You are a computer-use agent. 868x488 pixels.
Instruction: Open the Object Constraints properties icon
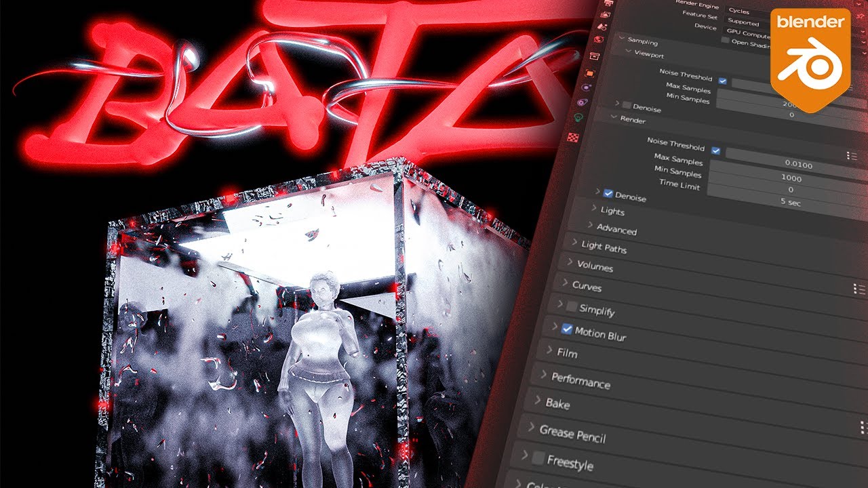pyautogui.click(x=583, y=102)
